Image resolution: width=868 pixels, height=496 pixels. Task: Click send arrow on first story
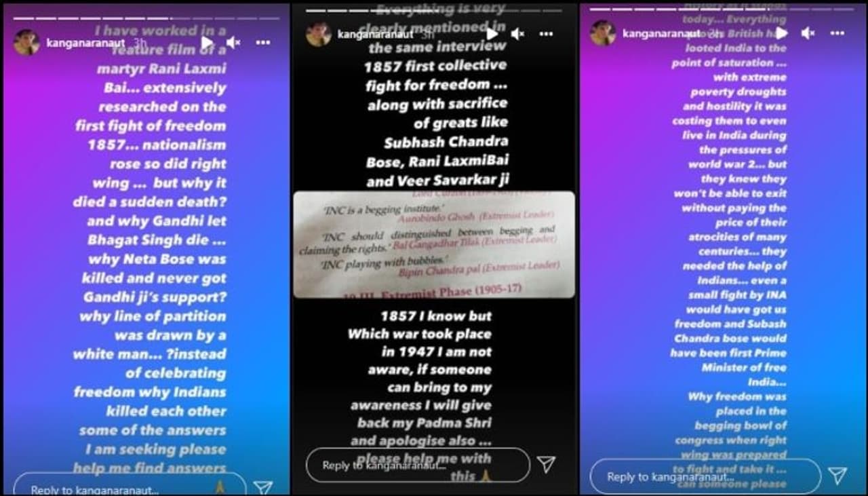click(x=263, y=487)
